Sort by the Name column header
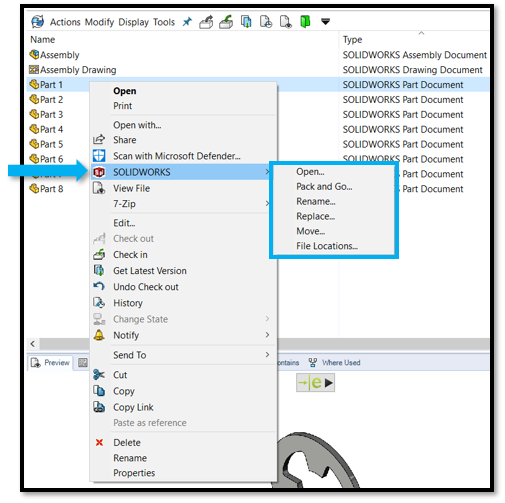 (42, 39)
